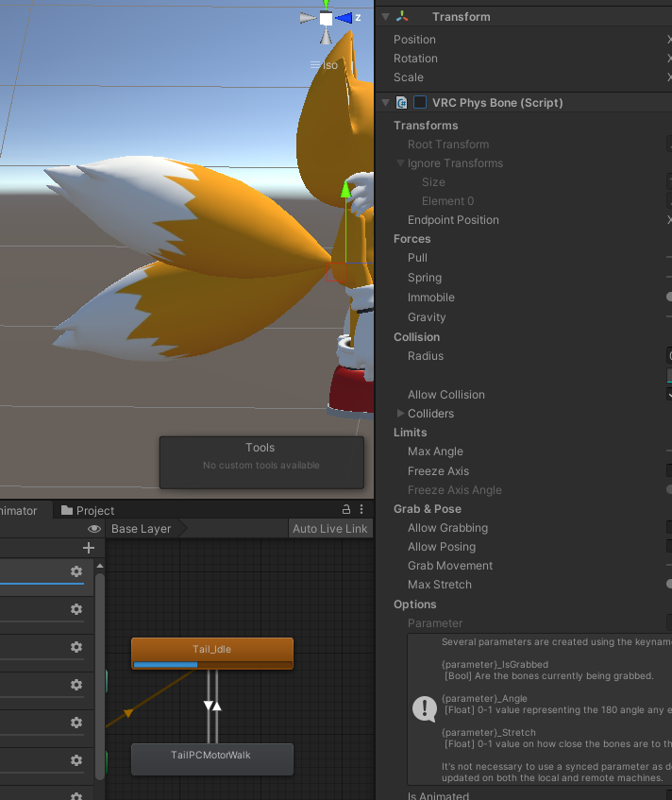The height and width of the screenshot is (800, 672).
Task: Click the Base Layer breadcrumb
Action: coord(142,529)
